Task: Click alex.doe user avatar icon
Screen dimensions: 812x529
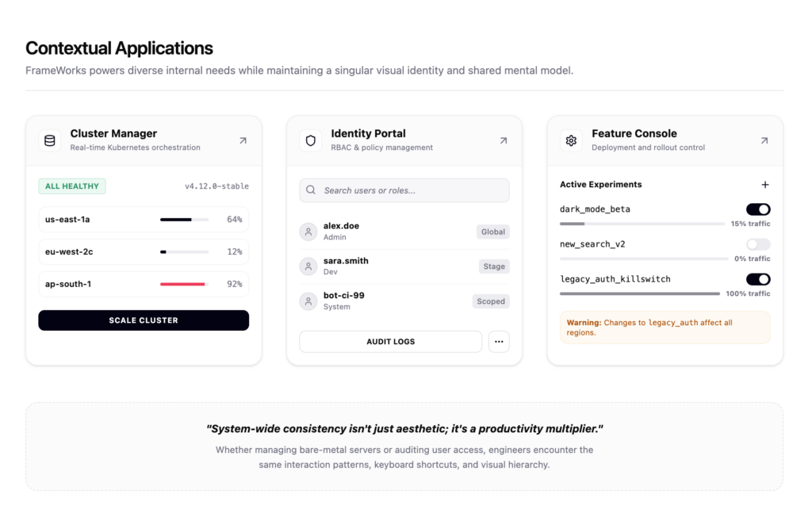Action: point(308,232)
